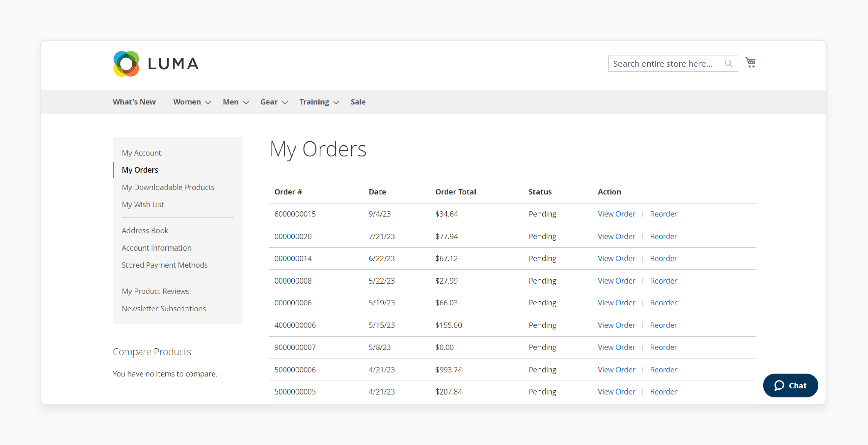The width and height of the screenshot is (868, 445).
Task: Click the Action column header
Action: pos(609,192)
